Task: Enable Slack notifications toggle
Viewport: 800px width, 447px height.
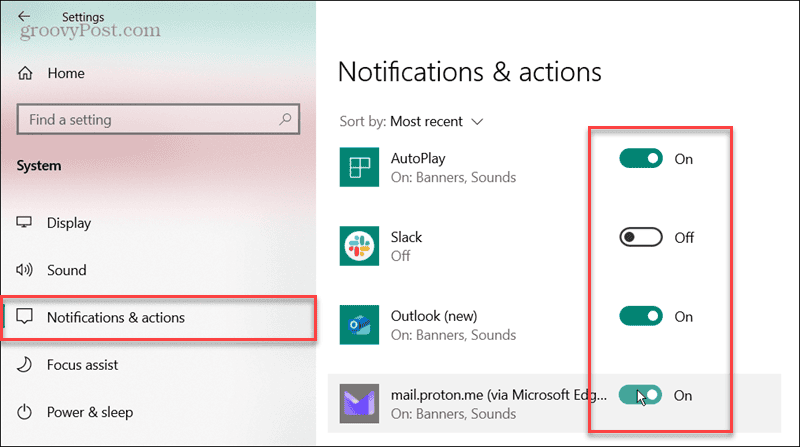Action: [641, 237]
